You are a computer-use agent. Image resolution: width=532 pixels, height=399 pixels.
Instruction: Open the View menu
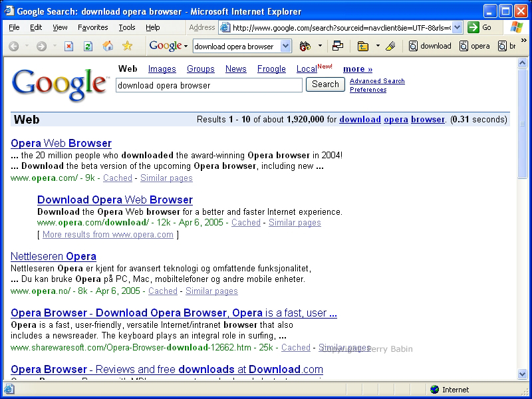click(x=60, y=27)
